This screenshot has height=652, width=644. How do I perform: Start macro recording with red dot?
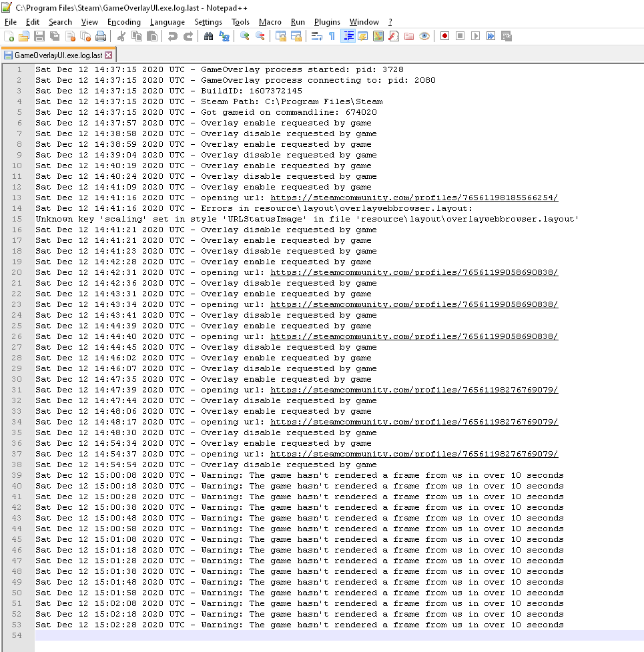445,37
